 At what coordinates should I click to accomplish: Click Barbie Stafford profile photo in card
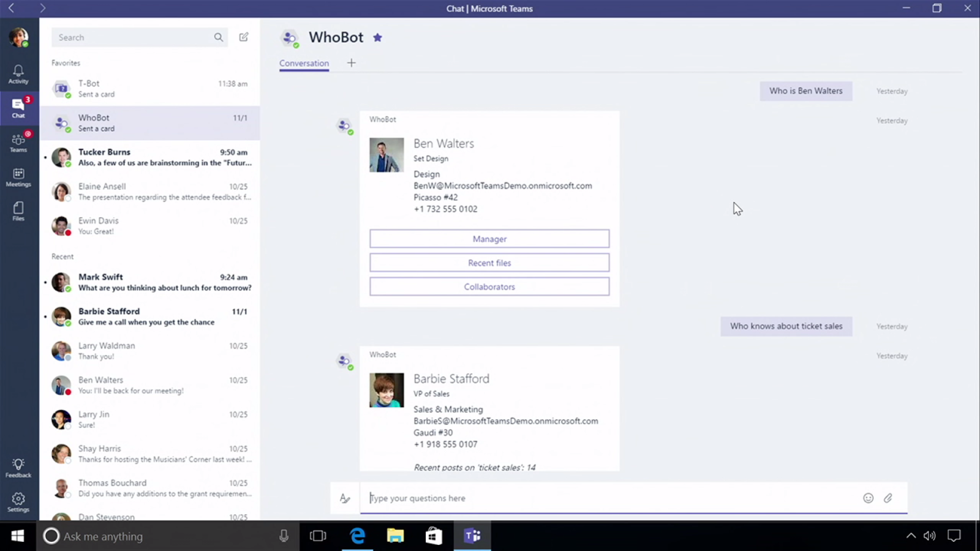386,390
